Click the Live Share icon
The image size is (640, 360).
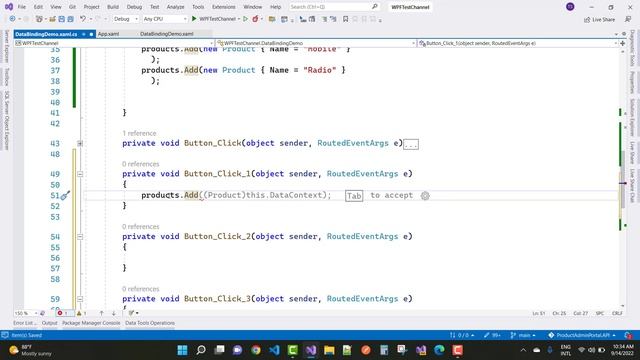pyautogui.click(x=599, y=19)
